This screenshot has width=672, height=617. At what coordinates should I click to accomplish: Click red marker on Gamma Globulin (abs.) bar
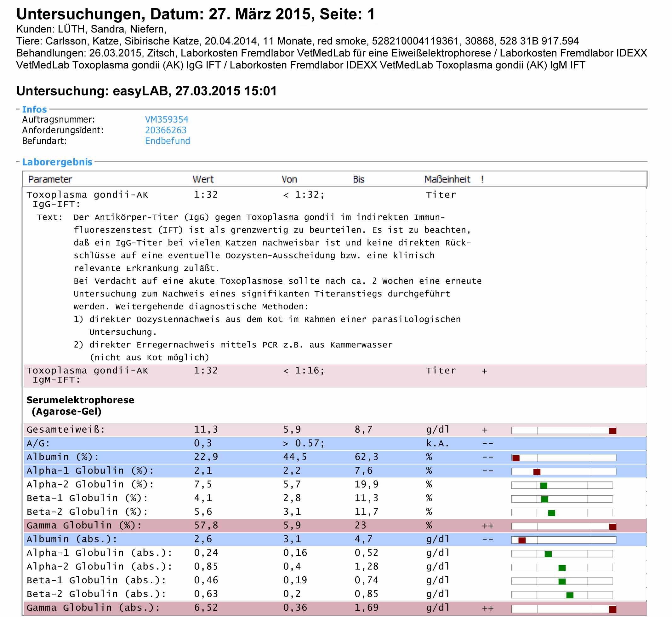[x=612, y=609]
